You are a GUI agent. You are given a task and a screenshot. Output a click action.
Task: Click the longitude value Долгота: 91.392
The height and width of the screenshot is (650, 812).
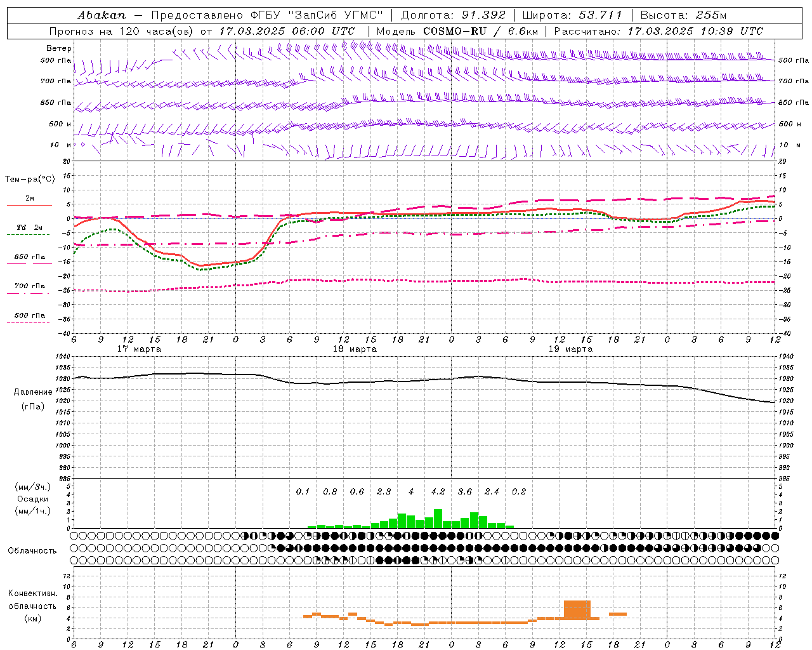[454, 15]
